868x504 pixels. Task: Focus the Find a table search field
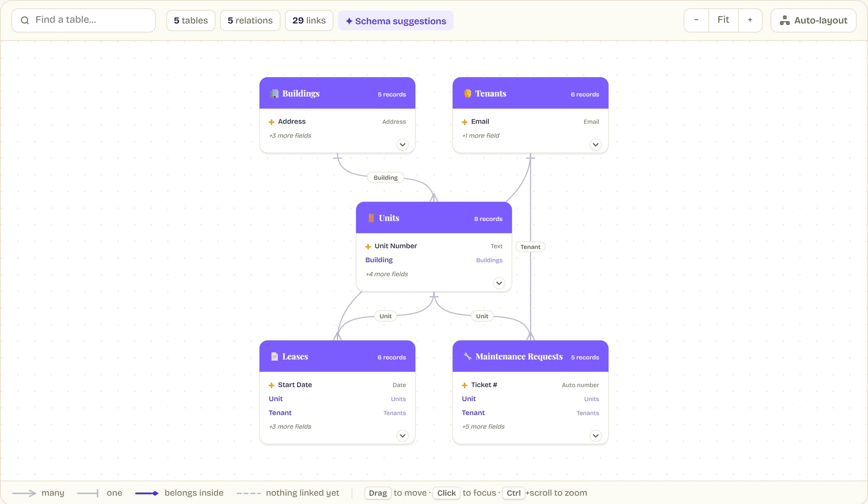coord(84,20)
